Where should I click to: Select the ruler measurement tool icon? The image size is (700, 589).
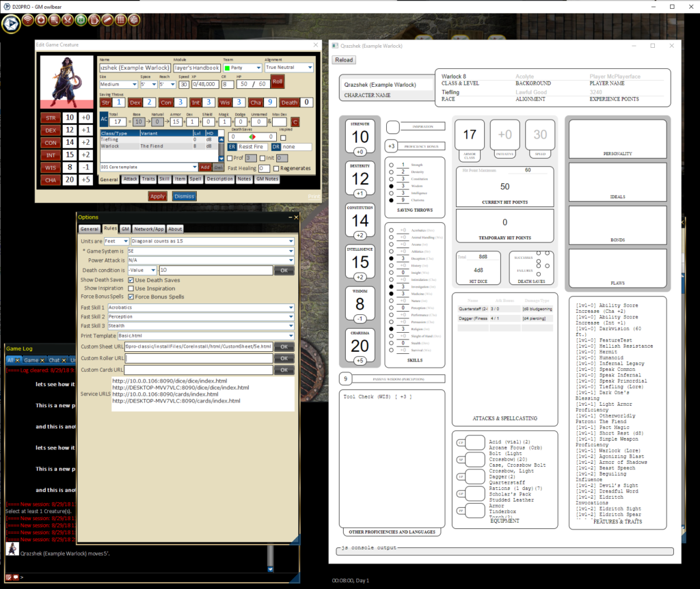107,20
